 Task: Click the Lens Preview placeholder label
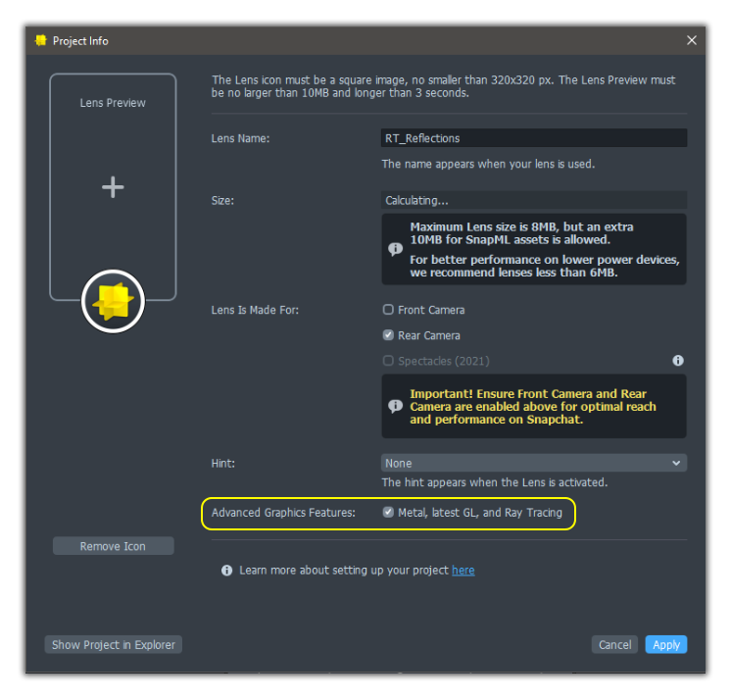(x=113, y=103)
